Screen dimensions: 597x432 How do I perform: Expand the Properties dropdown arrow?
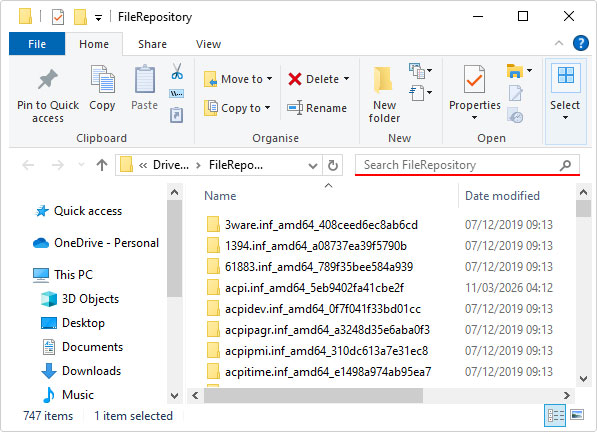[x=474, y=118]
